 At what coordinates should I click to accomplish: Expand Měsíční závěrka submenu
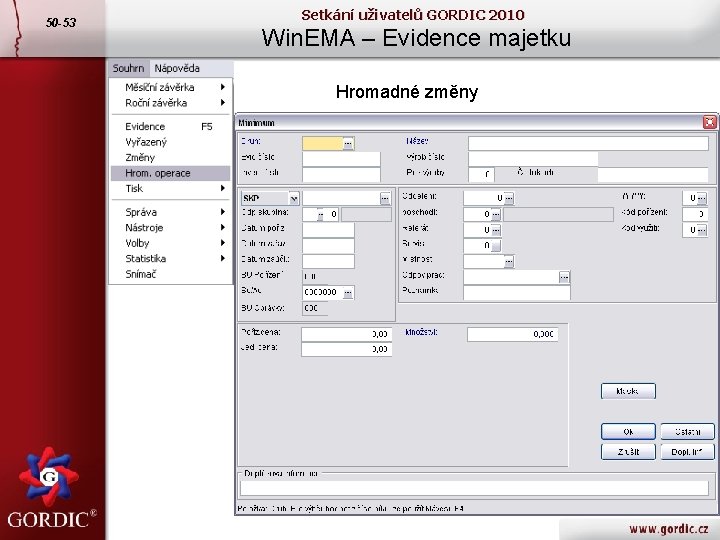[x=170, y=87]
